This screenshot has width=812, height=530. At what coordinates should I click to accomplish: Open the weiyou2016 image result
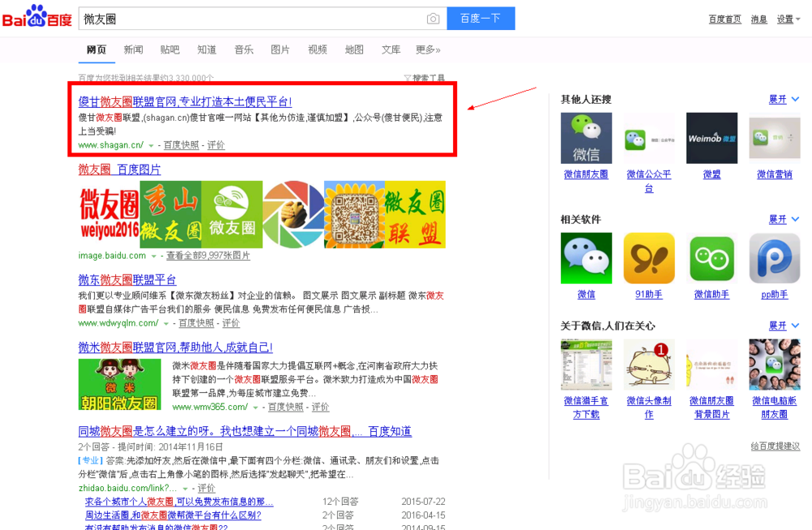click(109, 214)
